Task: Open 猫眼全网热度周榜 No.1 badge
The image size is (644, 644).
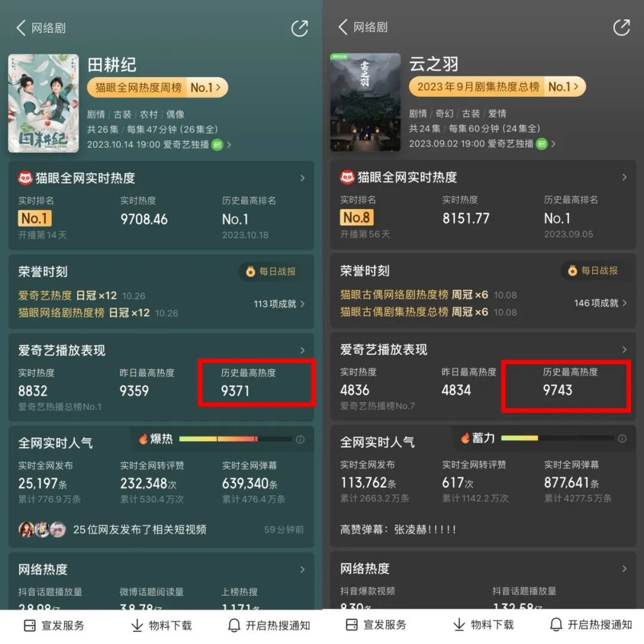Action: (x=157, y=88)
